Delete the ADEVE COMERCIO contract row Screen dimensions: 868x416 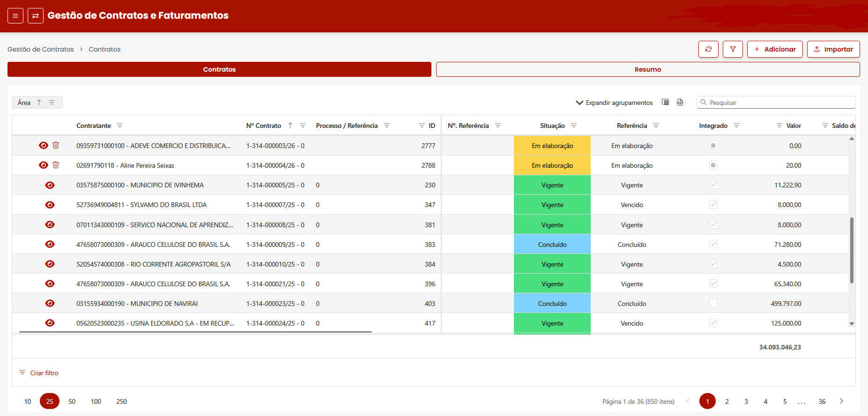tap(56, 145)
